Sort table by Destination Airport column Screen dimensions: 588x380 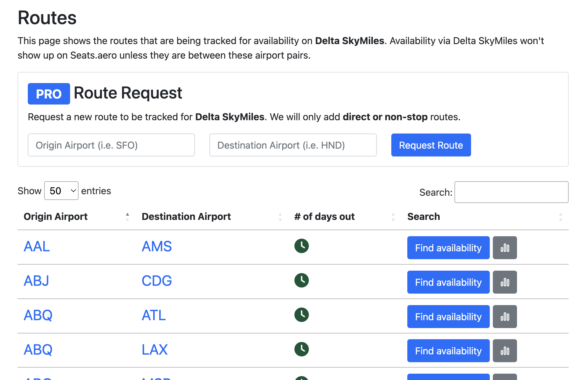tap(212, 217)
